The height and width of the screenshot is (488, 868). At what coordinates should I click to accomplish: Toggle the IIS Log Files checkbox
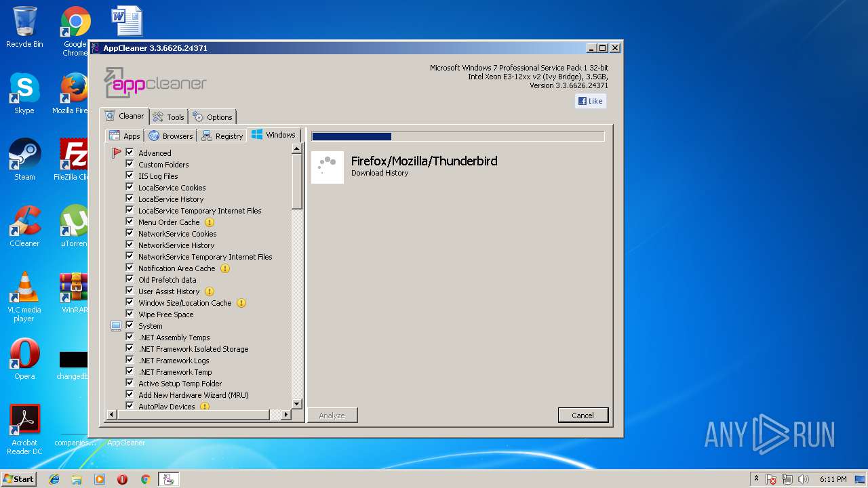pos(130,176)
